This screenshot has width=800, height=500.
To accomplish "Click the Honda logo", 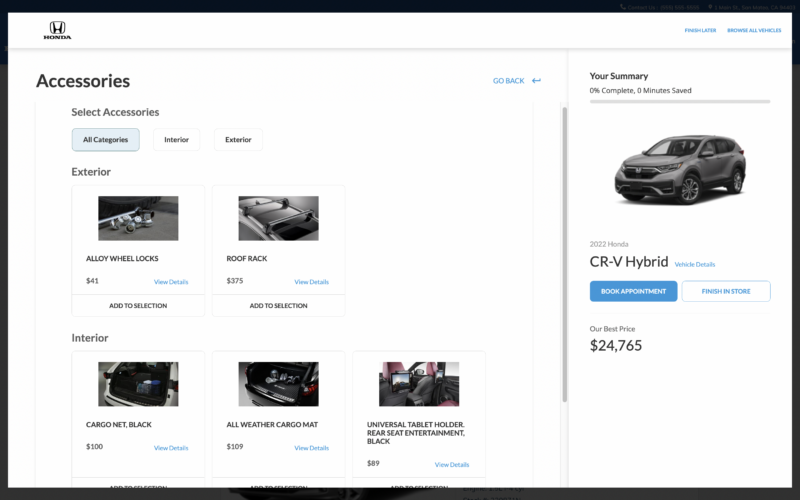I will click(x=57, y=30).
